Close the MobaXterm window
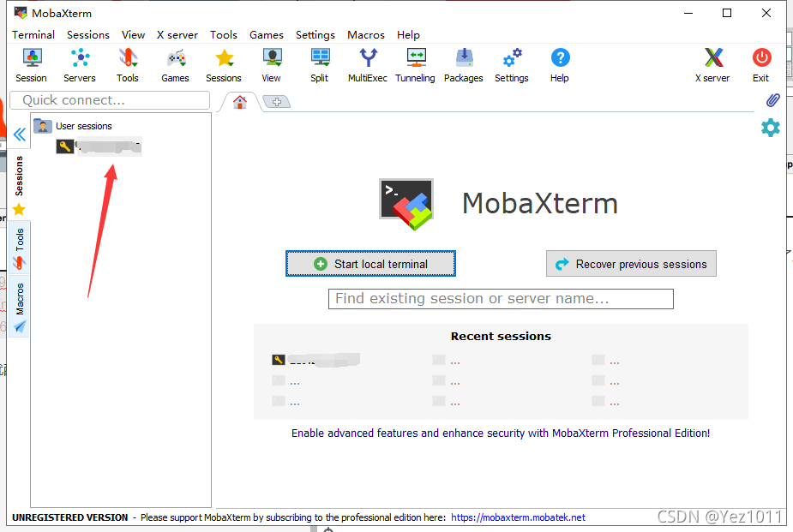Viewport: 793px width, 532px height. click(x=766, y=13)
